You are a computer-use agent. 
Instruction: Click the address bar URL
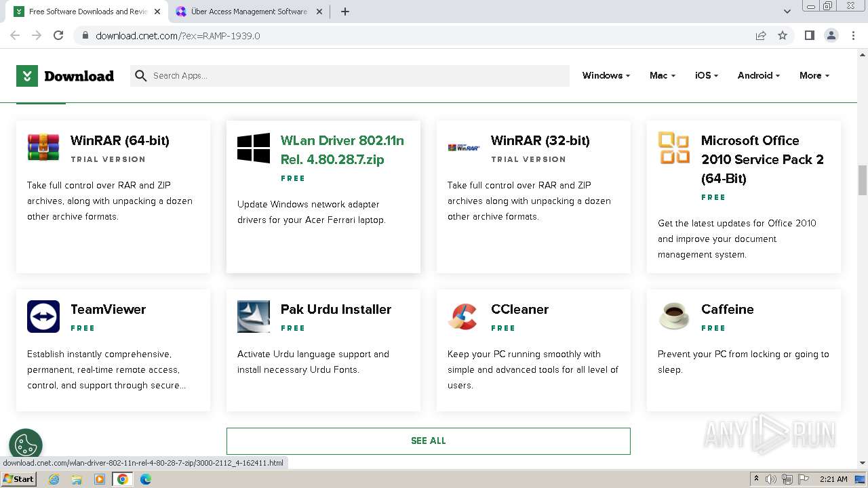tap(178, 35)
